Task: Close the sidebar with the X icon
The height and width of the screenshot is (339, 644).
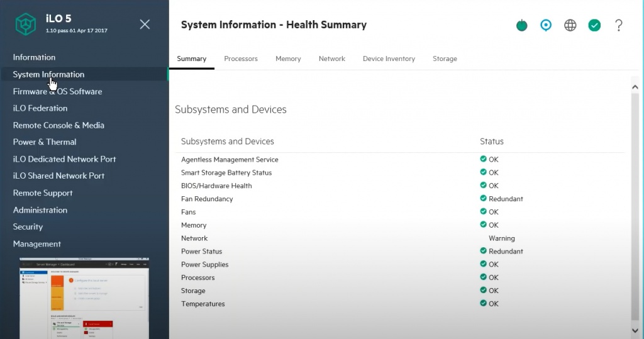Action: tap(145, 25)
